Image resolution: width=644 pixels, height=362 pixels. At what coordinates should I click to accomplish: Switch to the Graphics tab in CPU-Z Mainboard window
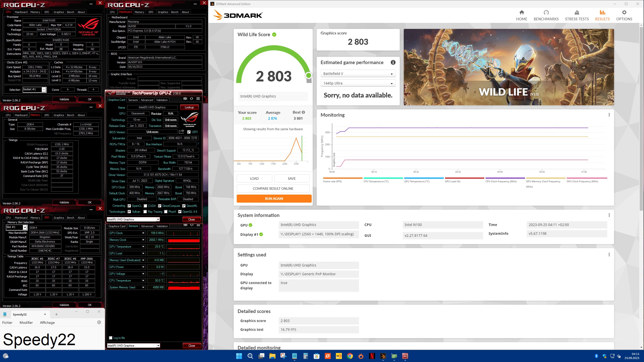click(163, 12)
